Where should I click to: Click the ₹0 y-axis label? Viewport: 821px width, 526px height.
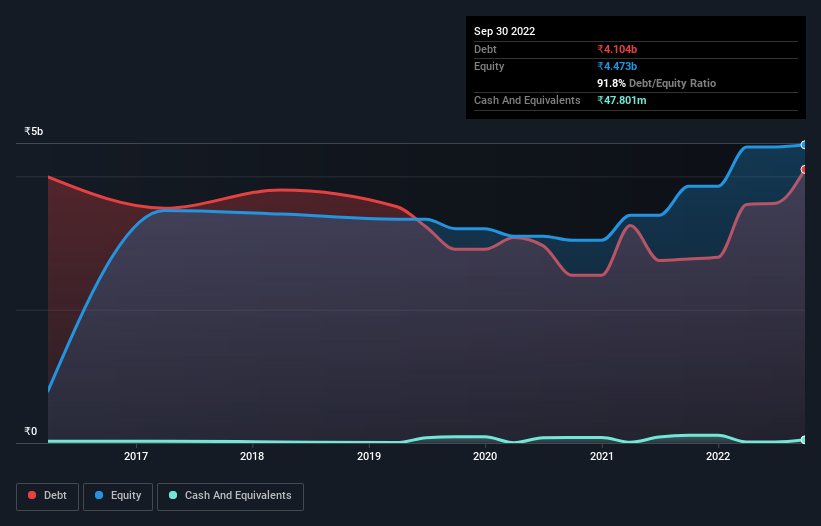tap(31, 431)
